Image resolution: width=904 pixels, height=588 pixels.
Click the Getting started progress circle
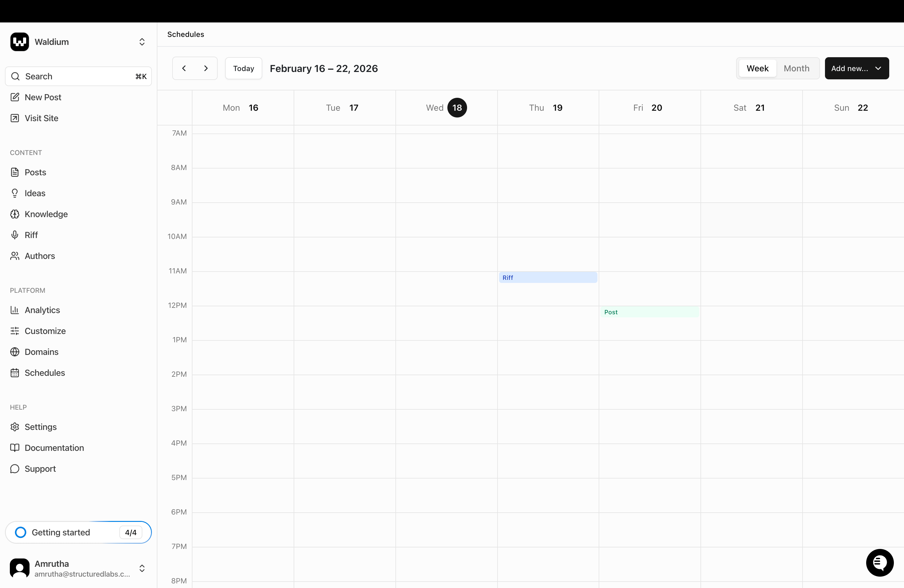21,532
